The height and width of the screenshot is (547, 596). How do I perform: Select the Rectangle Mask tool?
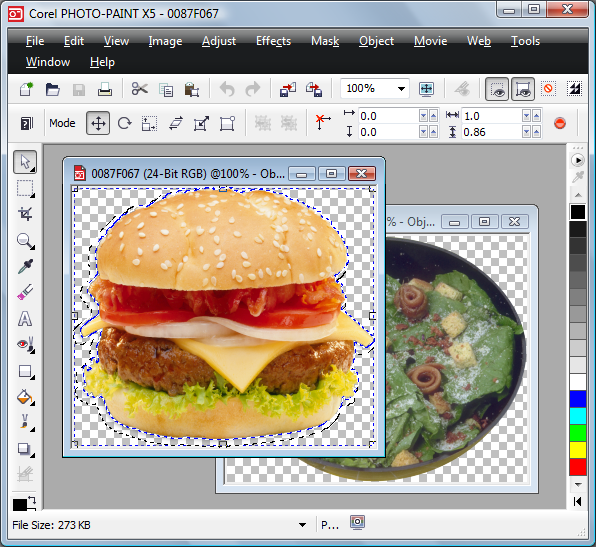[25, 189]
